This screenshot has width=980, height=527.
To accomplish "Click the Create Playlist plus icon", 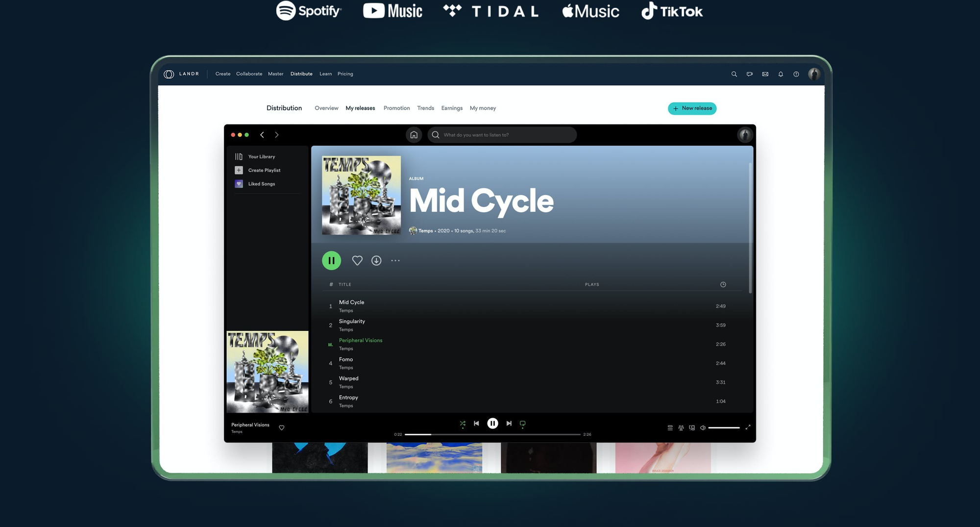I will tap(239, 170).
